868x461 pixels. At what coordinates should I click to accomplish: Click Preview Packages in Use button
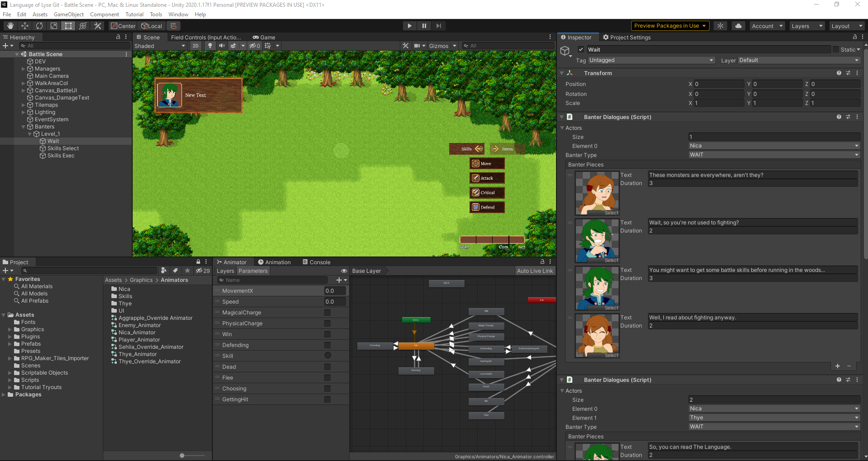click(670, 26)
